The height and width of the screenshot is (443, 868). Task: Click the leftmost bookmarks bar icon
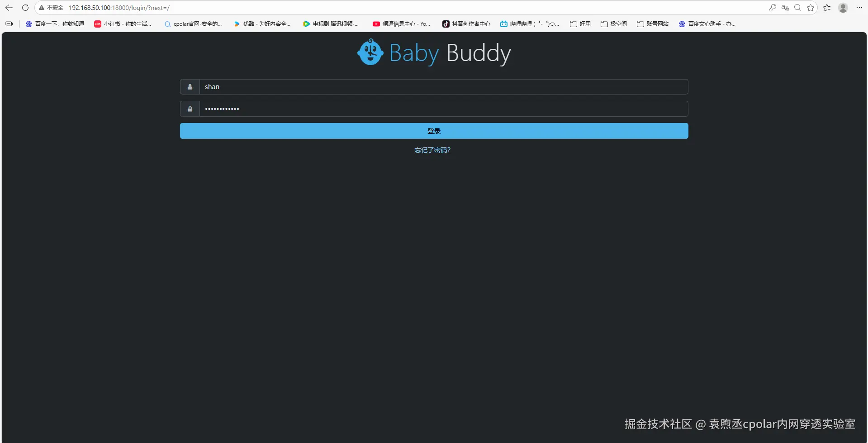tap(9, 24)
